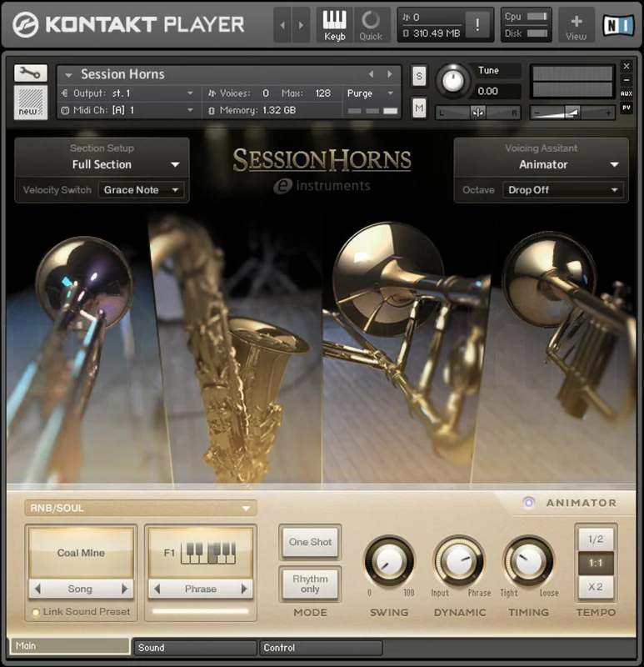Click the Timing knob
This screenshot has height=667, width=644.
528,561
